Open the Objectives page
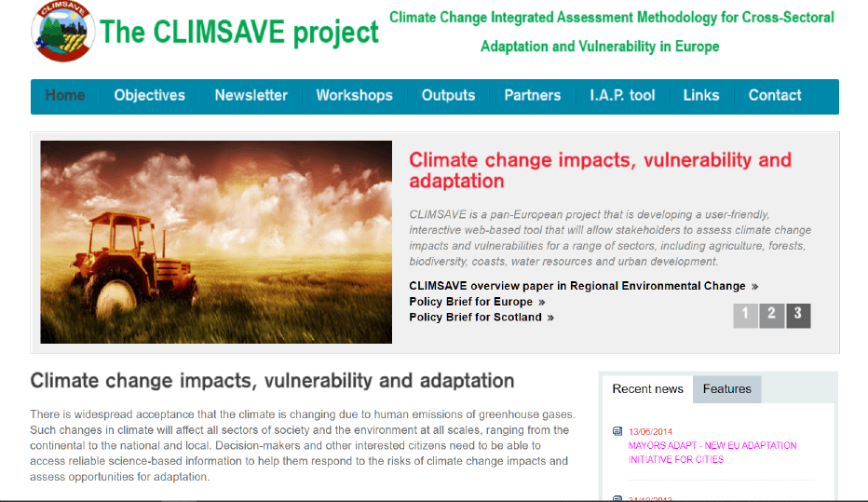Image resolution: width=868 pixels, height=502 pixels. click(149, 96)
